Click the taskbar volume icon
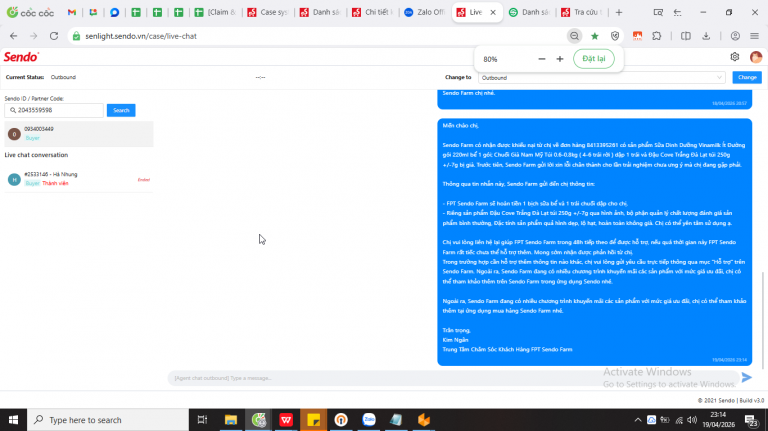Screen dimensions: 768x431 click(692, 420)
